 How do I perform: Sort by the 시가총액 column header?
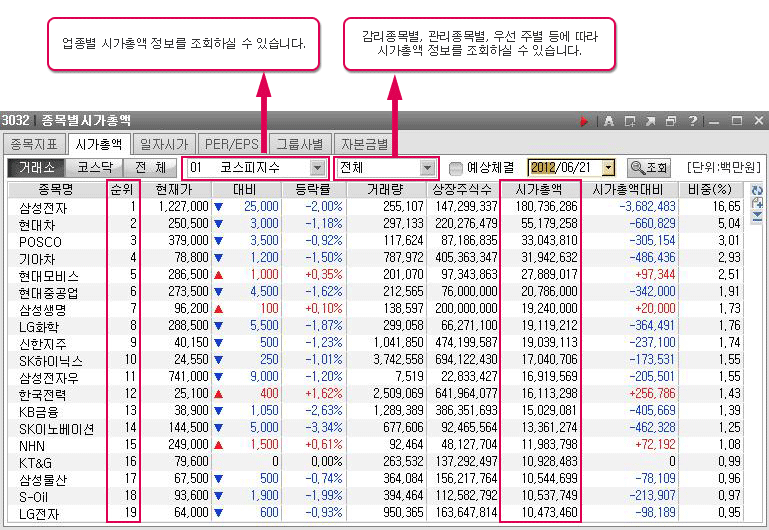pyautogui.click(x=539, y=189)
